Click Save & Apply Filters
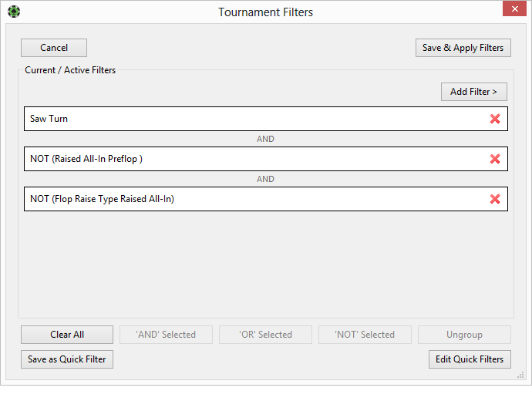Screen dimensions: 532x401 463,48
